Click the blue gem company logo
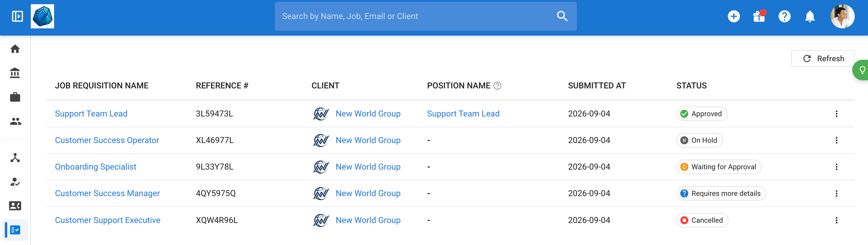The image size is (868, 245). (x=43, y=16)
